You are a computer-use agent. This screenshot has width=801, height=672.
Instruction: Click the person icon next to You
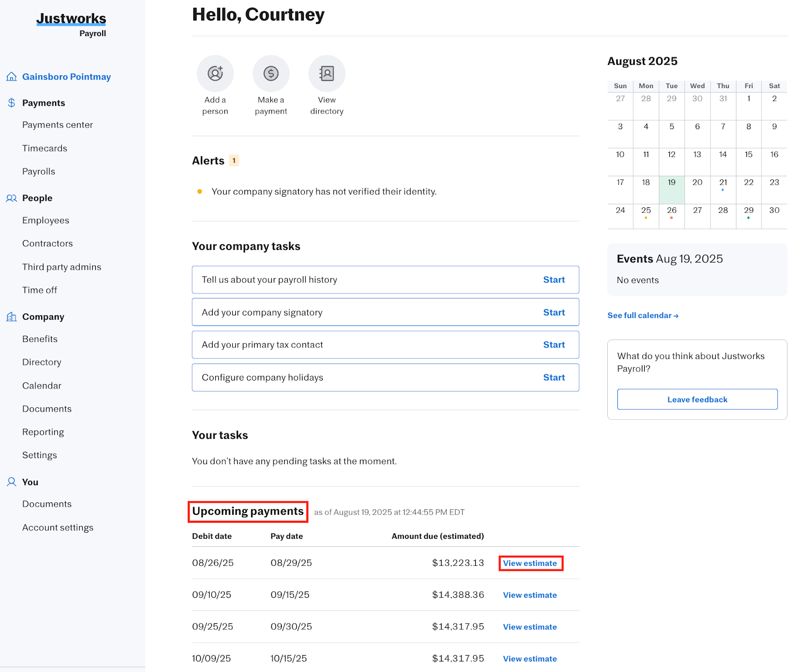click(11, 482)
